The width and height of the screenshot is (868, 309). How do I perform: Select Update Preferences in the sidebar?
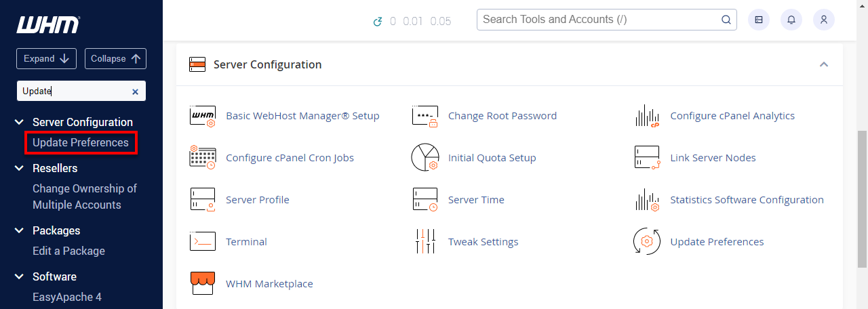(80, 142)
